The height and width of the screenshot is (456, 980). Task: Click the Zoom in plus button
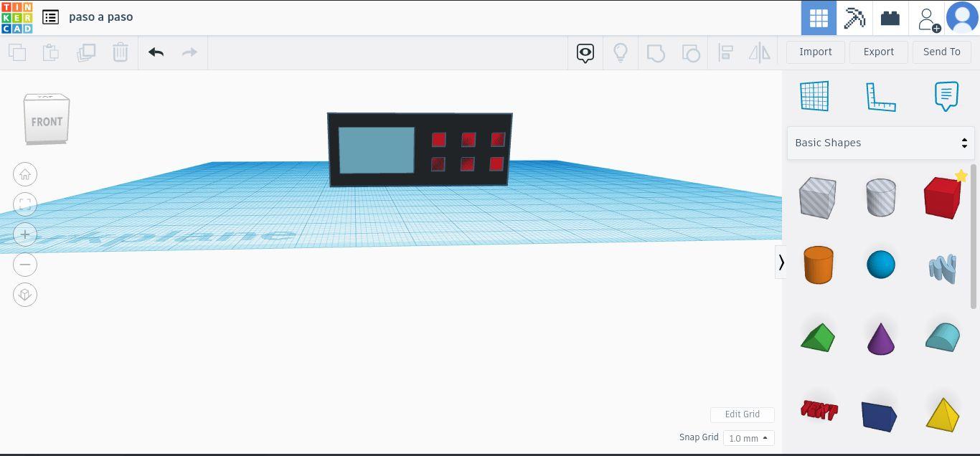pos(25,234)
